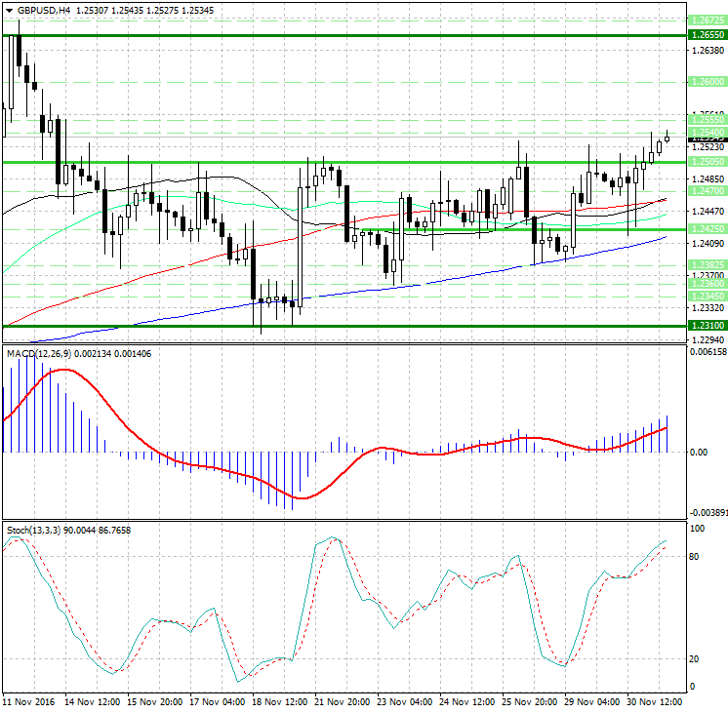The height and width of the screenshot is (713, 728).
Task: Click the 1.24700 dashed level label
Action: pos(707,192)
